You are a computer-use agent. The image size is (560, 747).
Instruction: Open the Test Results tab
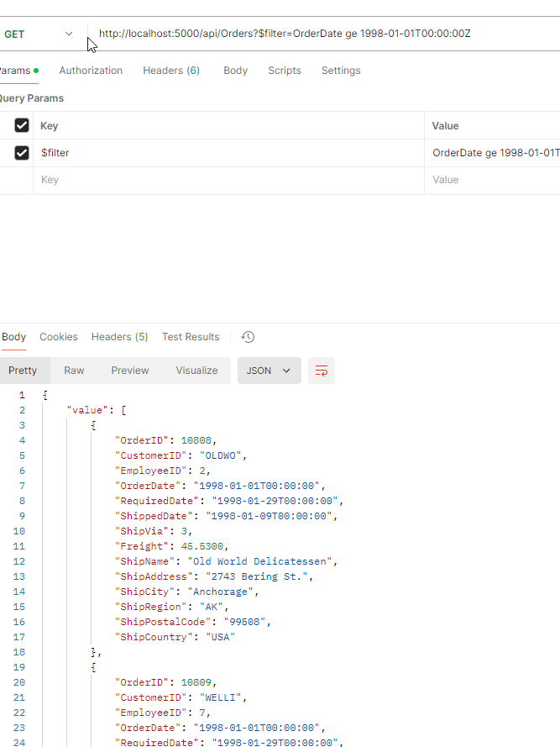pyautogui.click(x=191, y=337)
